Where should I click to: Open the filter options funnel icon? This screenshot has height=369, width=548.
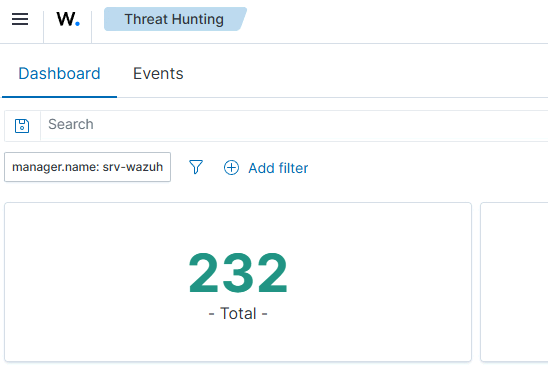pyautogui.click(x=196, y=167)
